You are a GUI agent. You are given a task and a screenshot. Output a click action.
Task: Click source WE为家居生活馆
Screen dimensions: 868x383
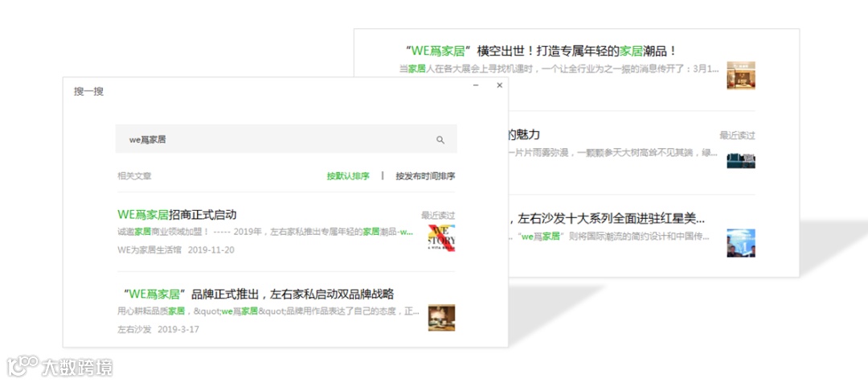coord(149,250)
